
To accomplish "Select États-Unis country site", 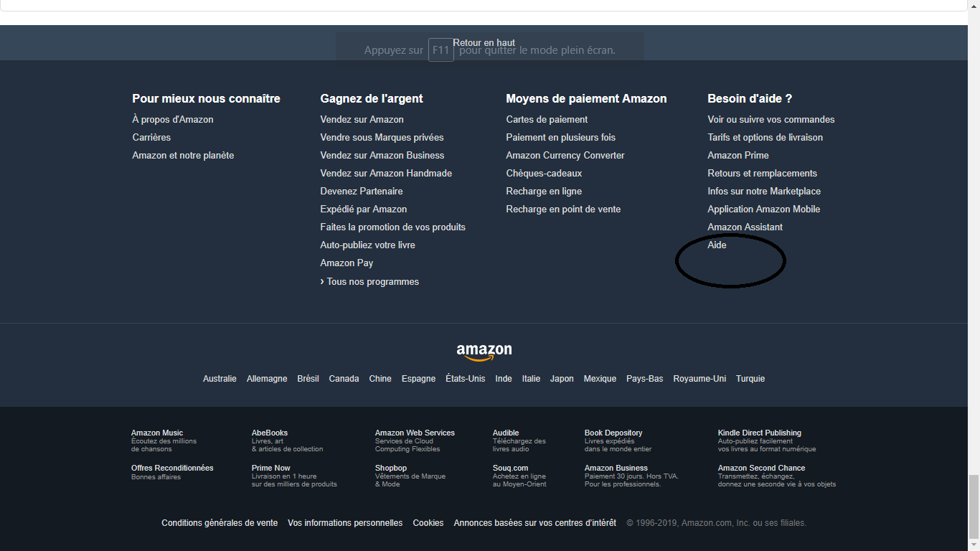I will [x=465, y=379].
